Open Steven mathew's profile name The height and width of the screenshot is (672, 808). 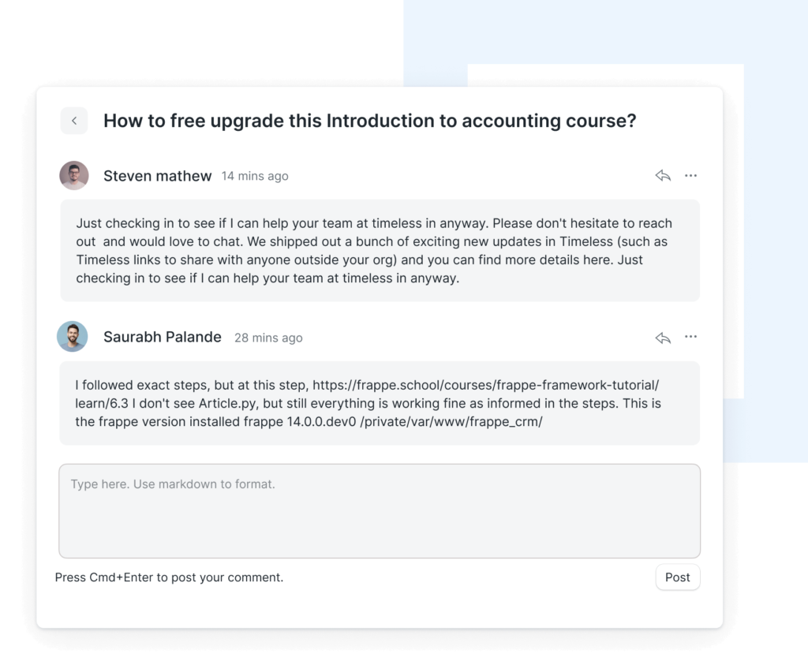pyautogui.click(x=158, y=176)
